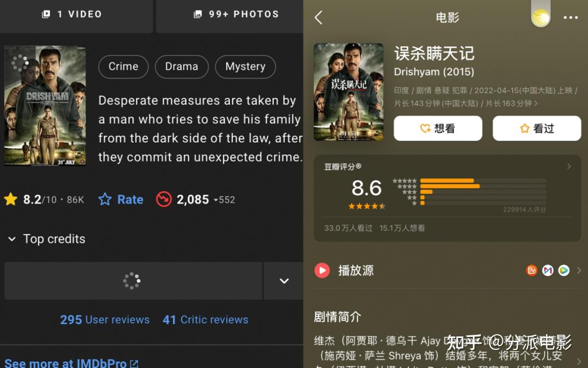The width and height of the screenshot is (588, 368).
Task: Expand the 豆瓣评分 rating details arrow
Action: [x=569, y=166]
